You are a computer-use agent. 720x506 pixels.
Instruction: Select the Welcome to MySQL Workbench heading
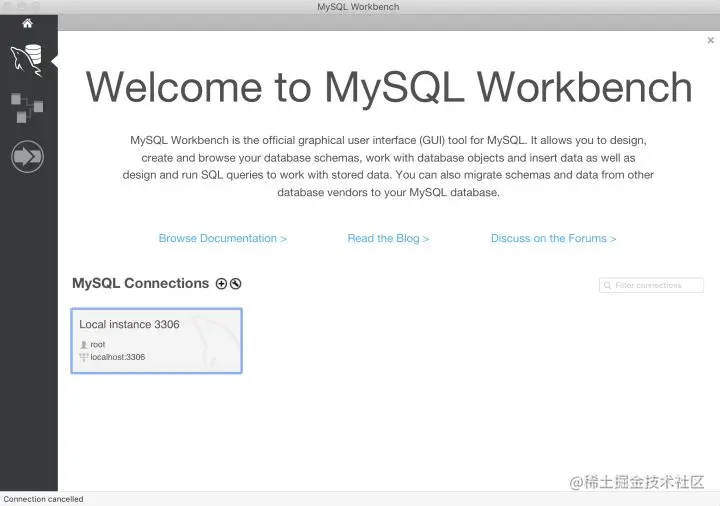(x=388, y=87)
